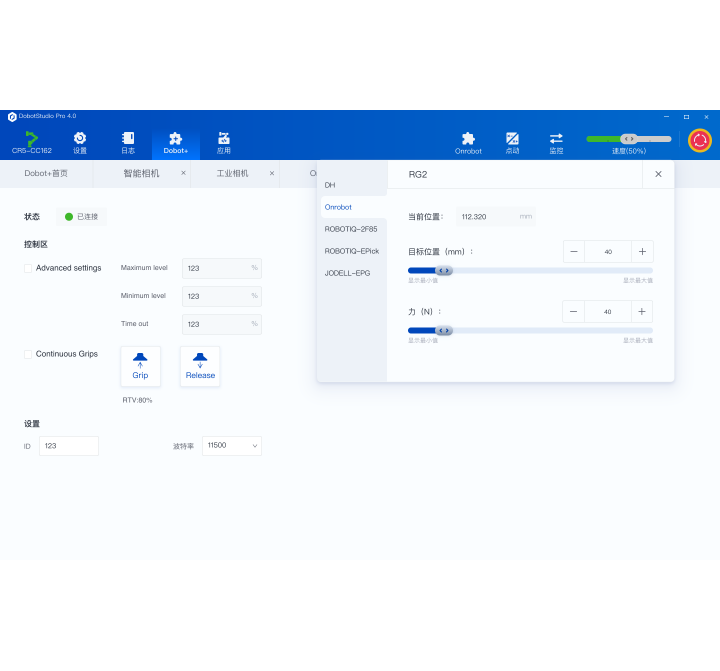Open the 点动 jog icon

point(512,139)
